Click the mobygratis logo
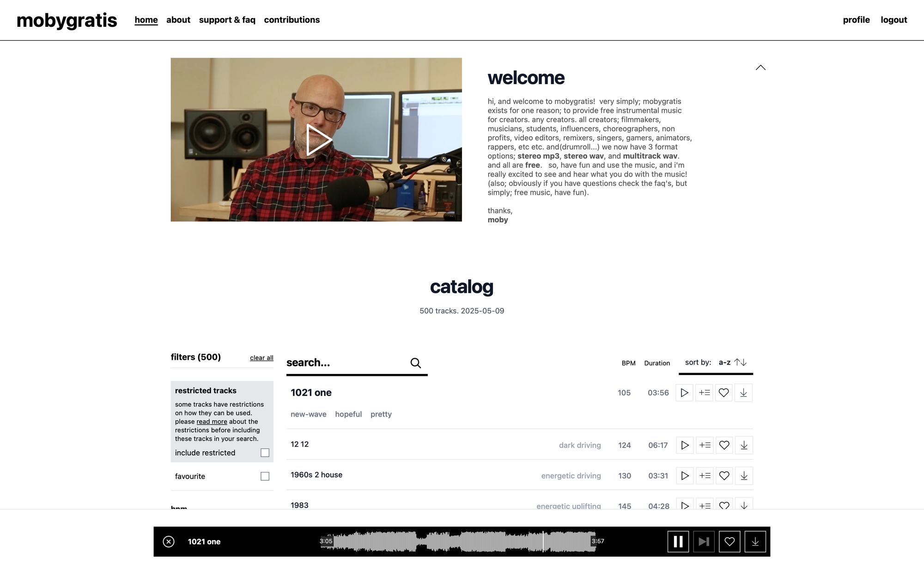924x577 pixels. (x=67, y=20)
